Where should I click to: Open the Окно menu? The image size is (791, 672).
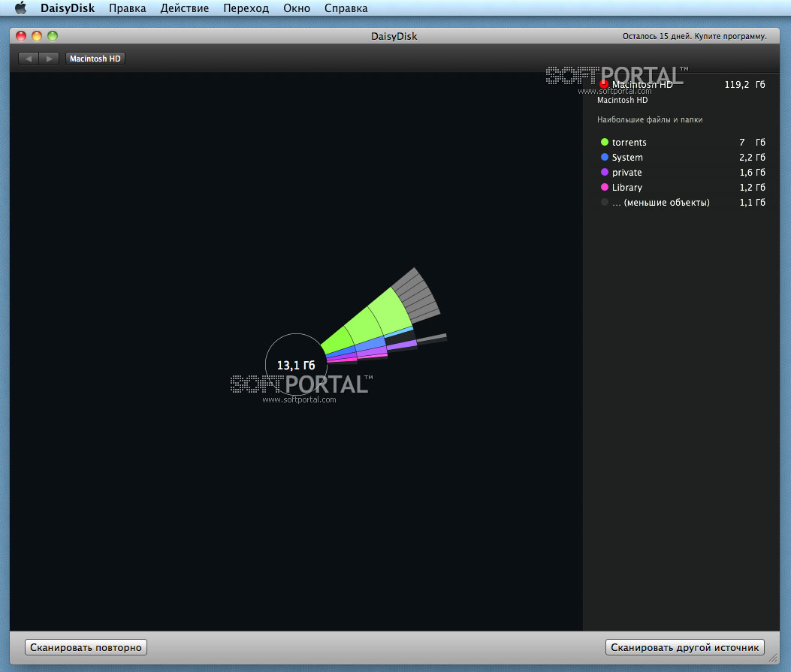click(297, 8)
